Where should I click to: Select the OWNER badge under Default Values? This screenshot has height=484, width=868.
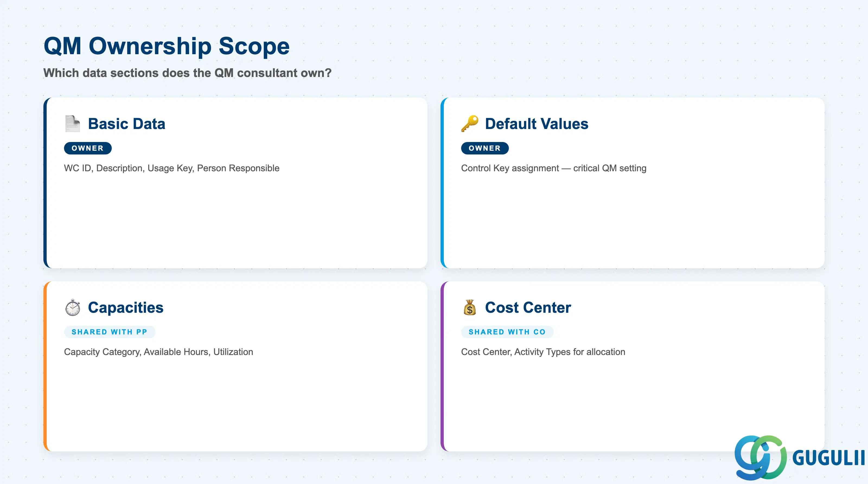484,148
